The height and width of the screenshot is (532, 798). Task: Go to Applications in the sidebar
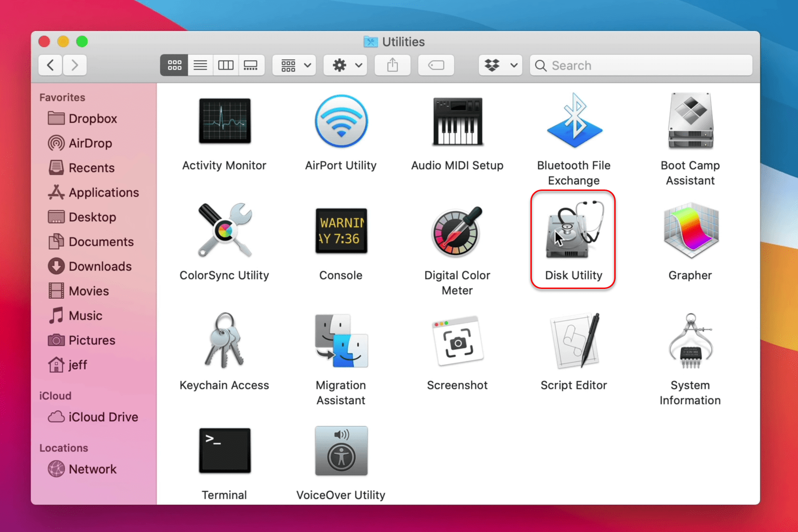[93, 192]
